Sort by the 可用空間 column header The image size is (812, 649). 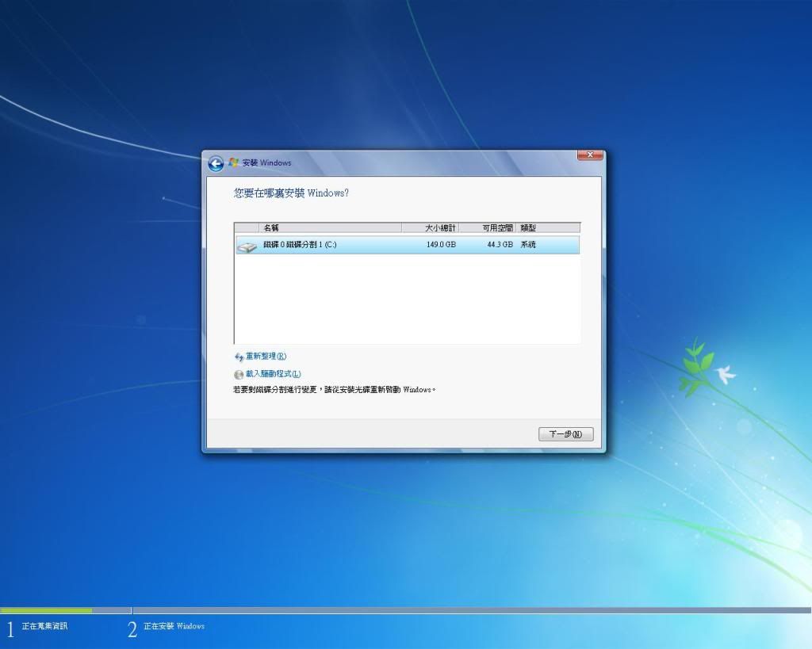coord(488,227)
